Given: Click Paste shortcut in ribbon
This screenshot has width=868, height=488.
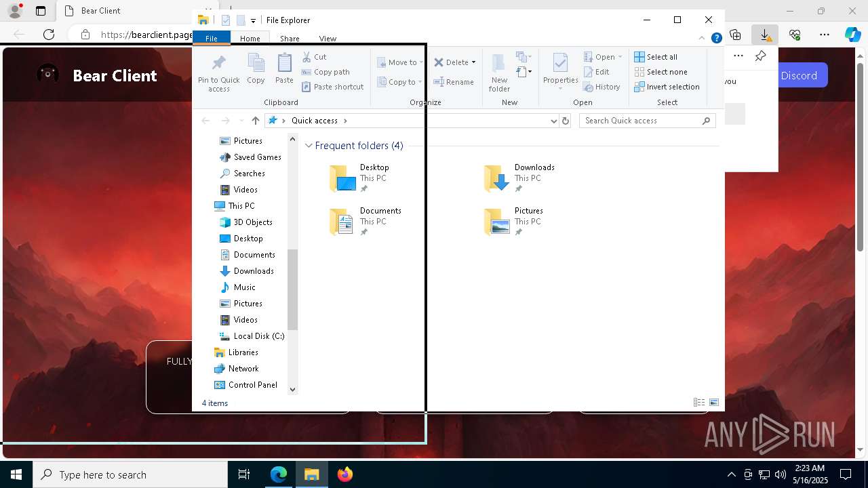Looking at the screenshot, I should (x=332, y=87).
